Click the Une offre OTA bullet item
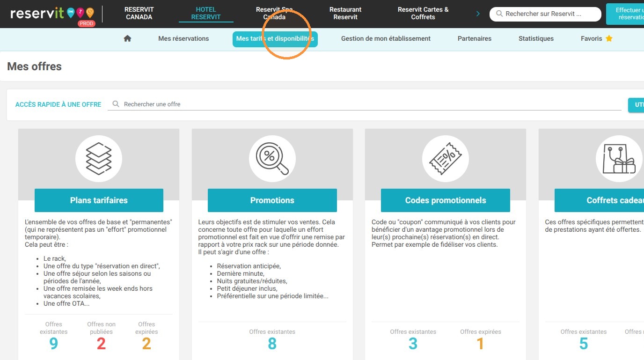The image size is (644, 360). pos(66,303)
